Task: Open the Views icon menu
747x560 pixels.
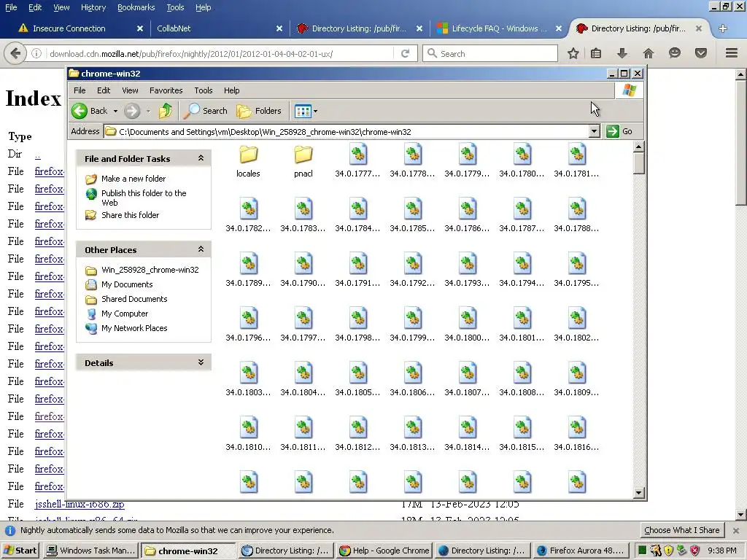Action: tap(306, 111)
